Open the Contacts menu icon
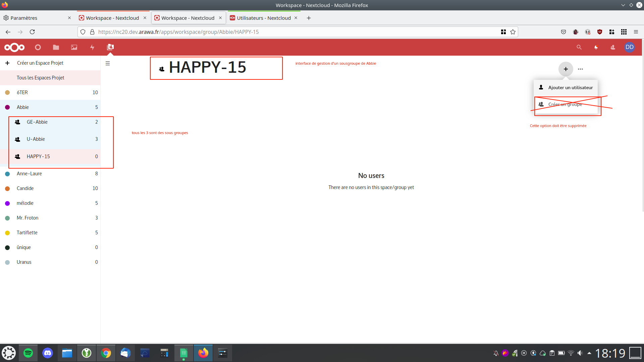Screen dimensions: 644x362 (x=613, y=47)
